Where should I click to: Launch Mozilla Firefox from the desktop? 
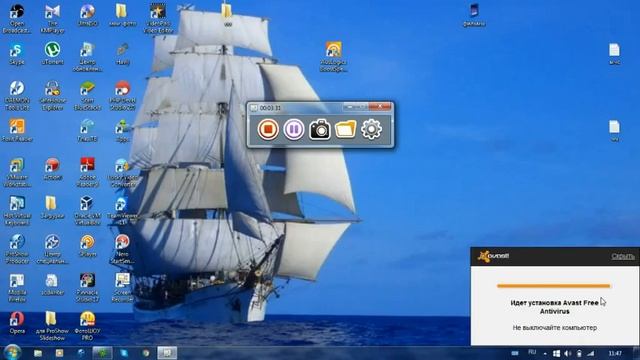tap(17, 288)
